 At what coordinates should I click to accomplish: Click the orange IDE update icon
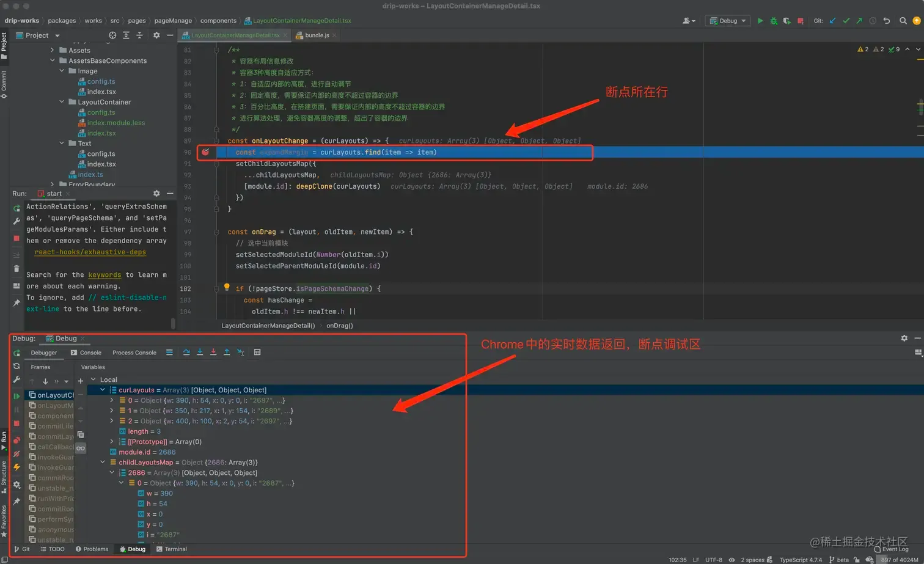point(916,21)
